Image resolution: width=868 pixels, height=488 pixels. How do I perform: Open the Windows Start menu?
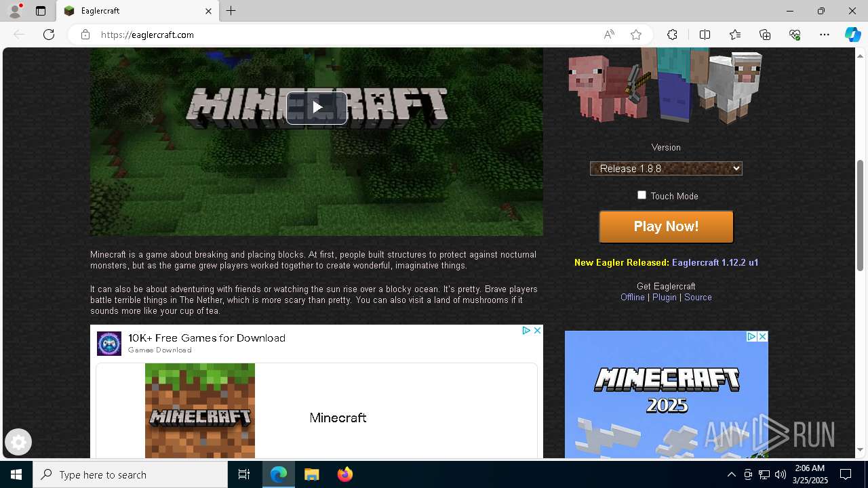pos(16,474)
